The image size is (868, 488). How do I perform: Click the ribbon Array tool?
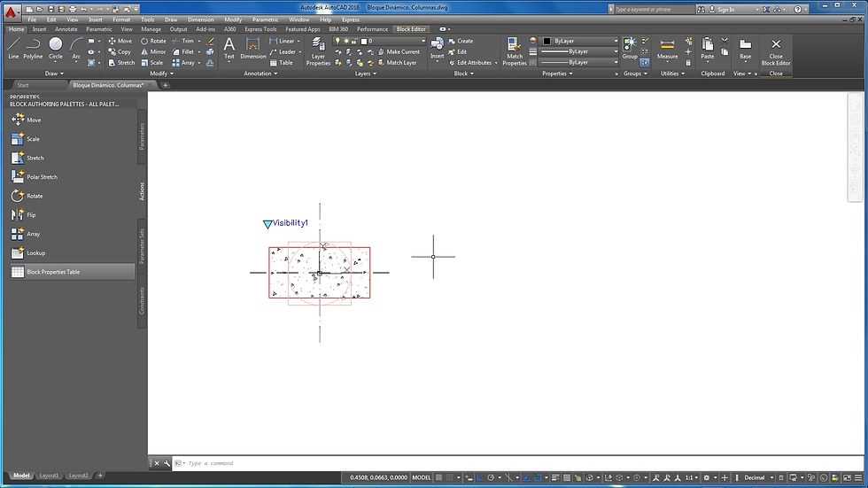183,63
